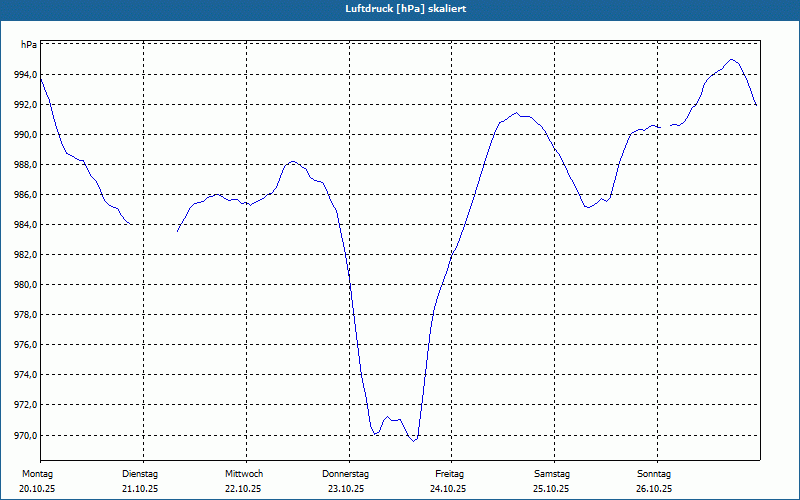This screenshot has width=800, height=500.
Task: Click the 982,0 axis value
Action: pyautogui.click(x=26, y=255)
